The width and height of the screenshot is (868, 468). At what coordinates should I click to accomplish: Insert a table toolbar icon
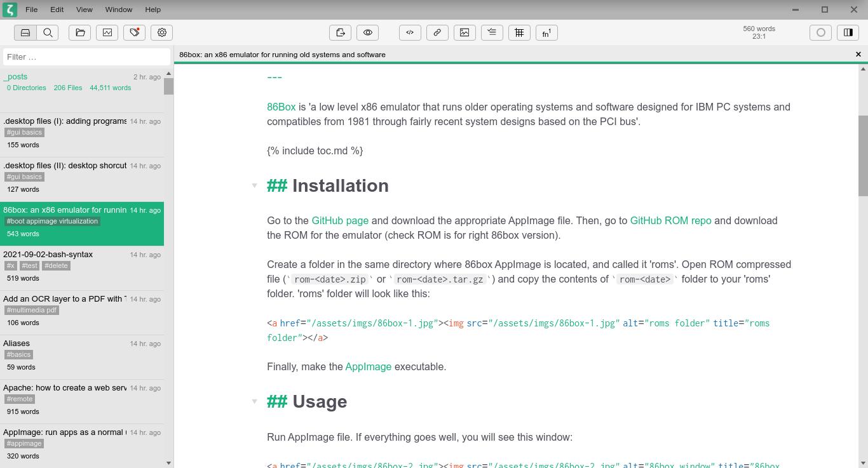[519, 32]
